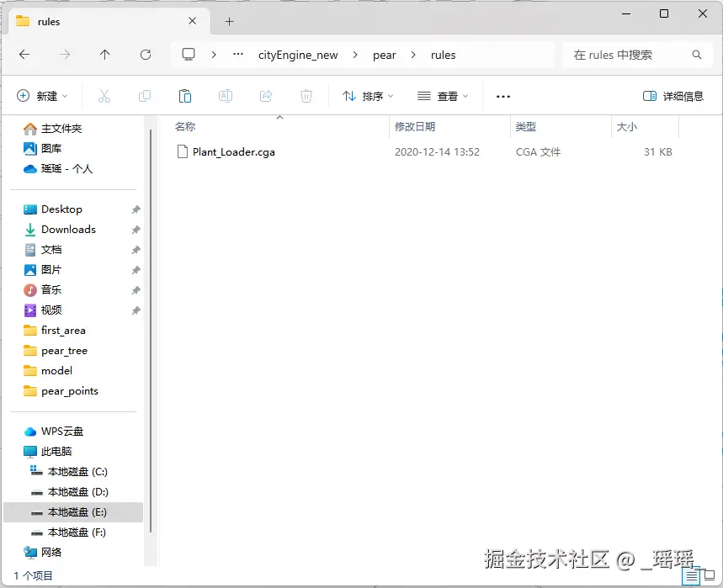
Task: Click the share icon in toolbar
Action: (266, 96)
